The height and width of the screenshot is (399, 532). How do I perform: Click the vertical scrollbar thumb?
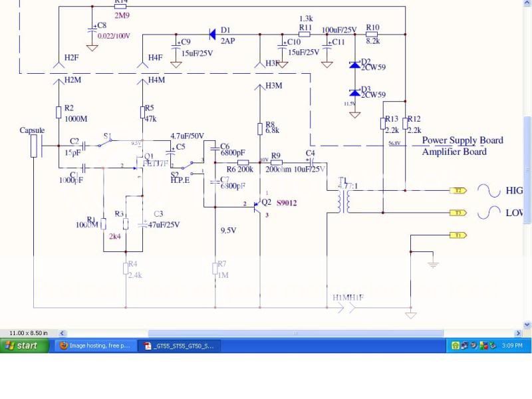click(527, 170)
